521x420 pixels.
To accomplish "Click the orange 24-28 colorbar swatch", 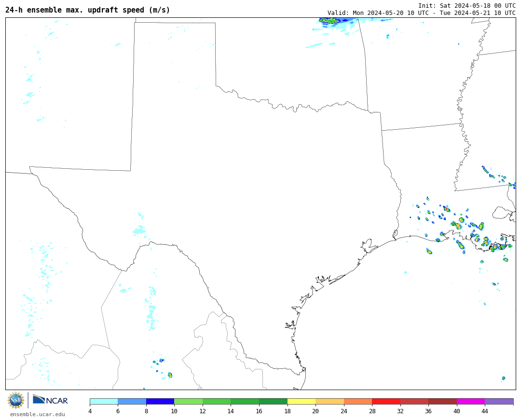I will [x=358, y=401].
